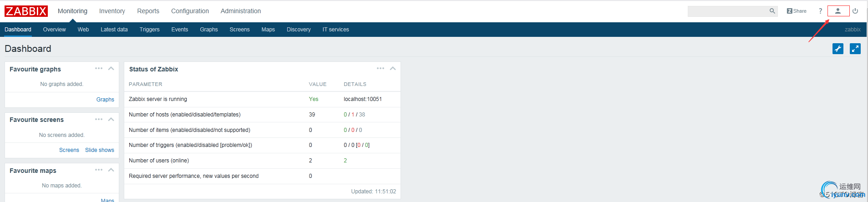This screenshot has height=202, width=868.
Task: Click the Slide shows link
Action: [x=100, y=150]
